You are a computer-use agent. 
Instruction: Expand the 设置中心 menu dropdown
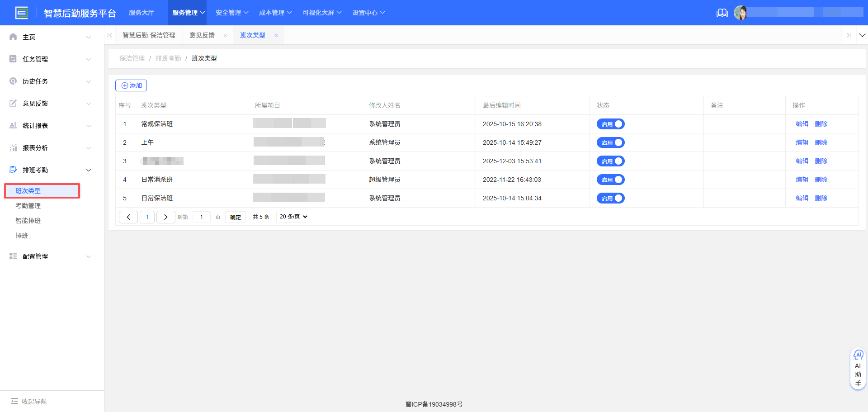pos(368,12)
